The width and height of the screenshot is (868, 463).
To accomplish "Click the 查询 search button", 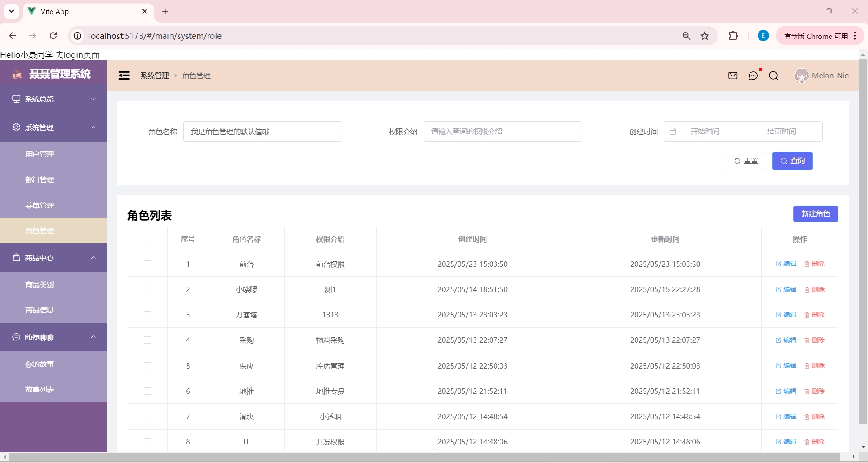I will click(x=793, y=161).
